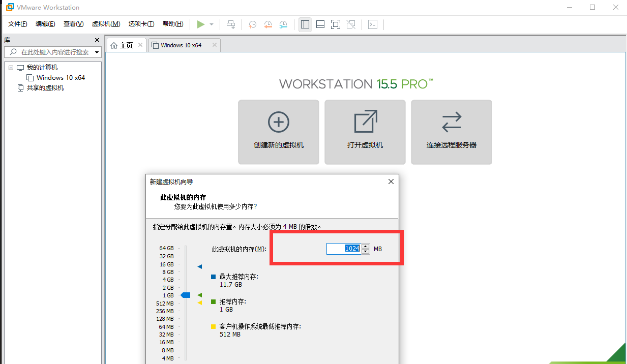Open the 帮助(H) menu
This screenshot has height=364, width=627.
173,24
